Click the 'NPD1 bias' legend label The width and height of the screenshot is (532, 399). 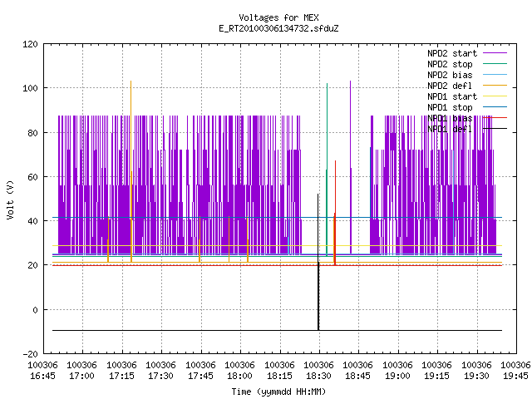(x=450, y=118)
